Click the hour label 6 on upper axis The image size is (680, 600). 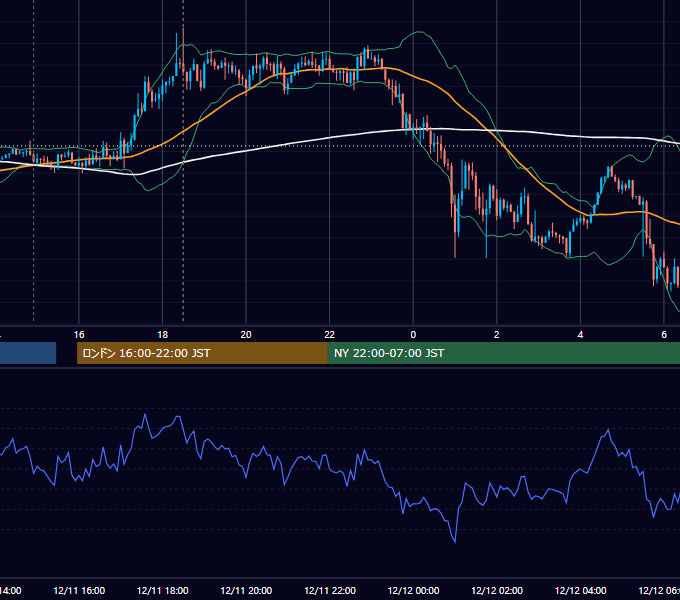(664, 335)
